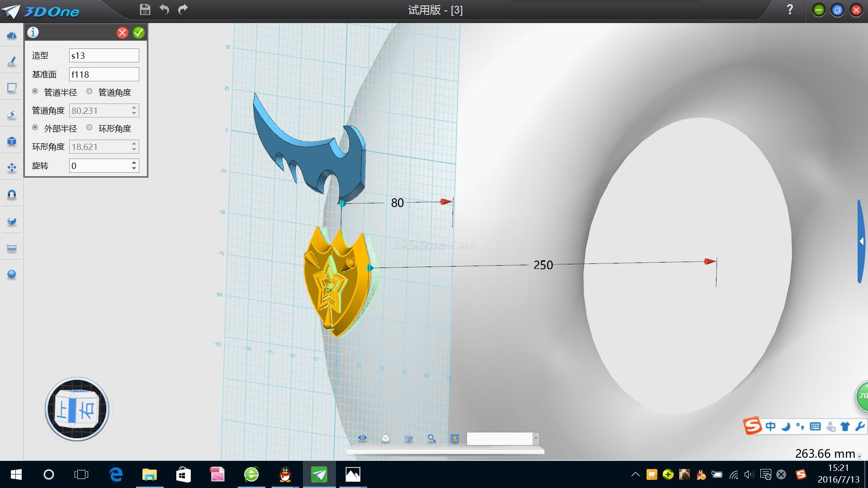Viewport: 868px width, 488px height.
Task: Select the 管道半径 radio button
Action: coord(35,92)
